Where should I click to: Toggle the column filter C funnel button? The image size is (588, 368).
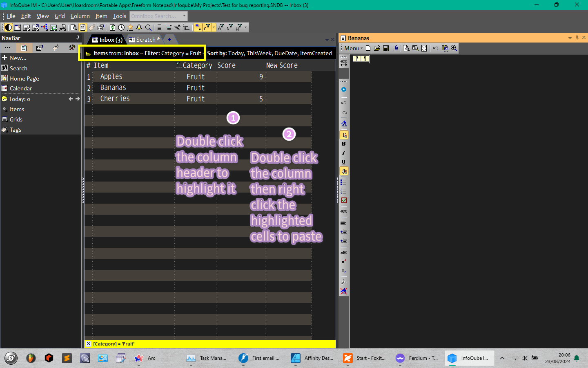207,27
